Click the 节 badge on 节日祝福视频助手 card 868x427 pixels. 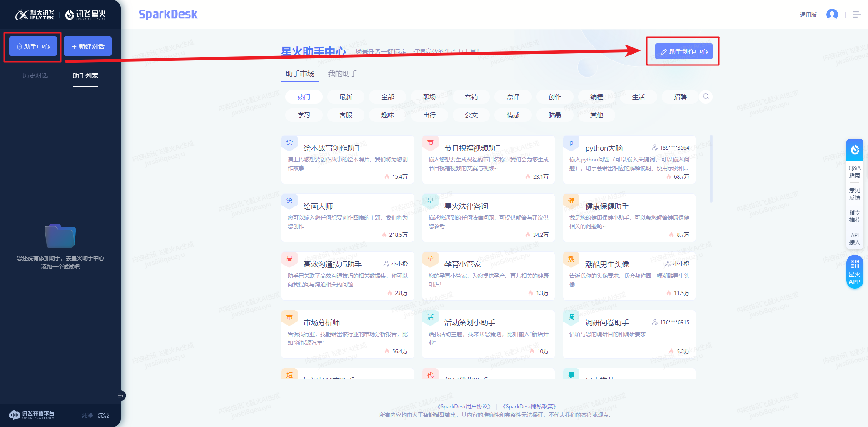point(430,143)
